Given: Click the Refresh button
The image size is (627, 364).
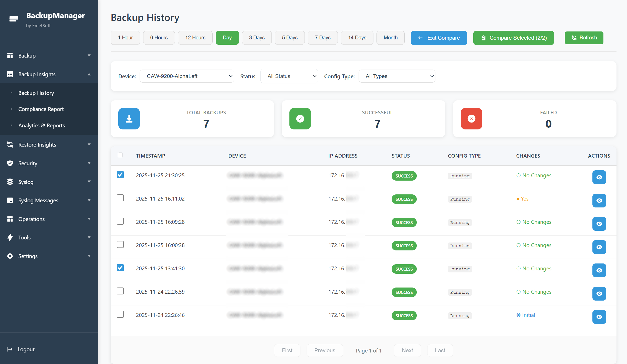Looking at the screenshot, I should (584, 38).
